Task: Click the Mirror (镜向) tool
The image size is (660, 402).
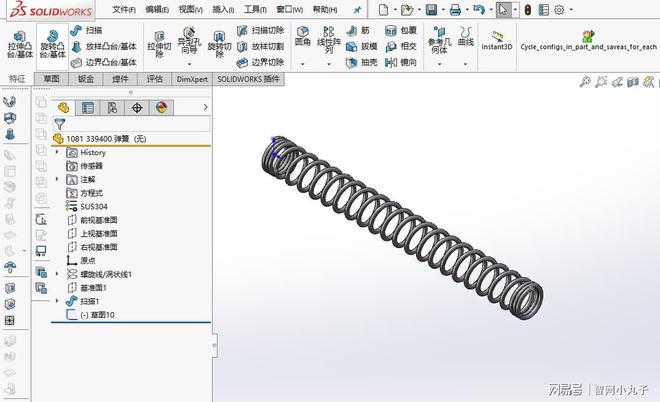Action: click(401, 62)
